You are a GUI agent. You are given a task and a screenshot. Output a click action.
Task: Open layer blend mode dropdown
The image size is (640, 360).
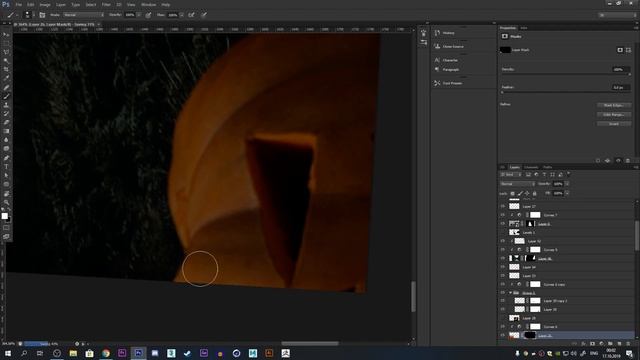point(518,184)
